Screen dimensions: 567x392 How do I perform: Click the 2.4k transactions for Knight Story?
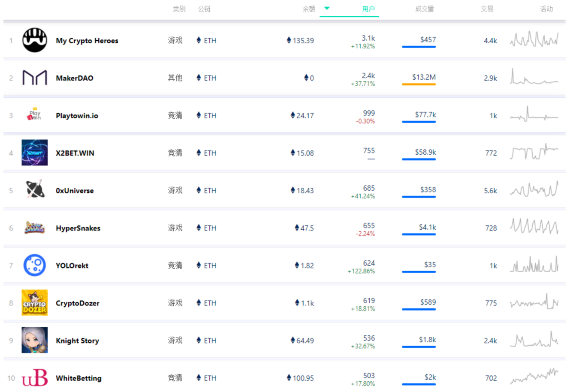click(490, 341)
